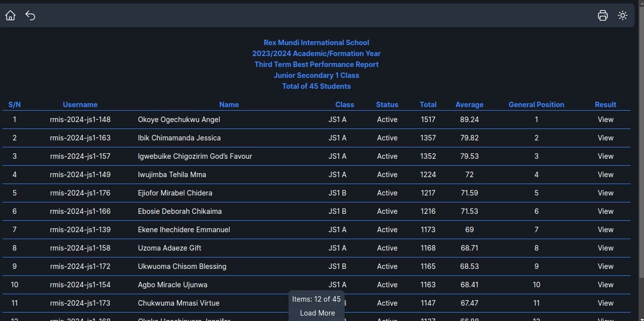Click the Result column header

point(605,105)
